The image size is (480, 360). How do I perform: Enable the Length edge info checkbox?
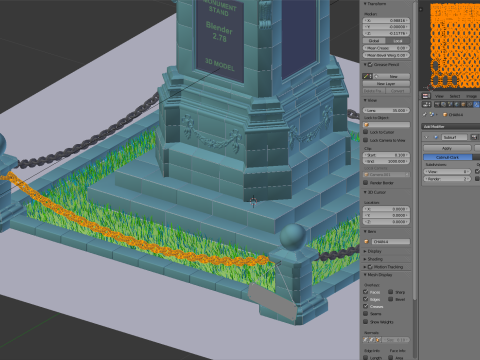tap(366, 358)
